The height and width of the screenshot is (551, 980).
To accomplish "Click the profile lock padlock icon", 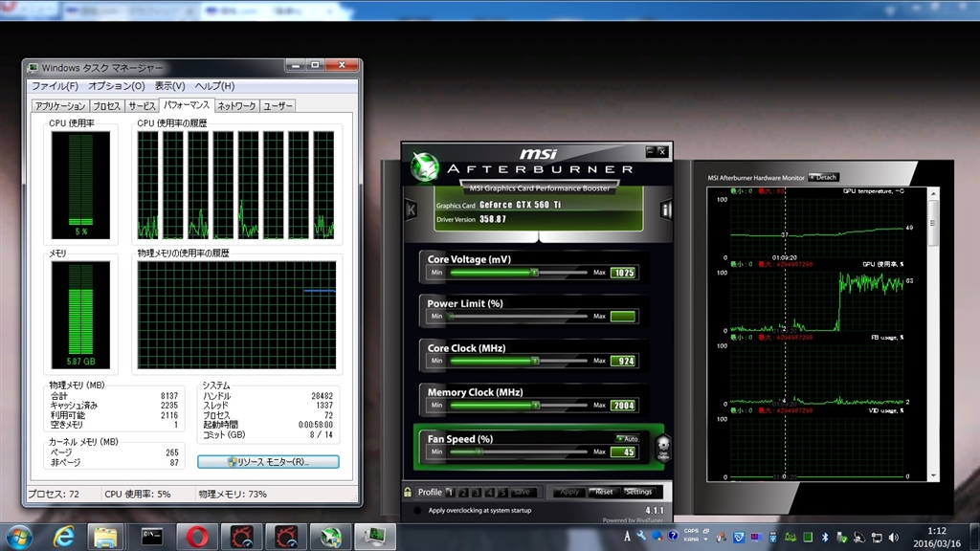I will coord(408,492).
